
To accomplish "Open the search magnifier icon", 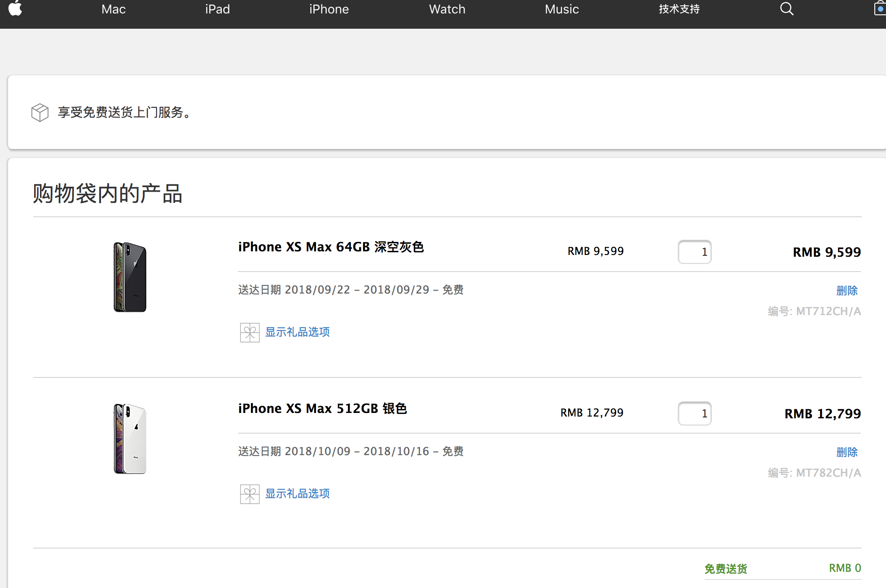I will coord(786,9).
